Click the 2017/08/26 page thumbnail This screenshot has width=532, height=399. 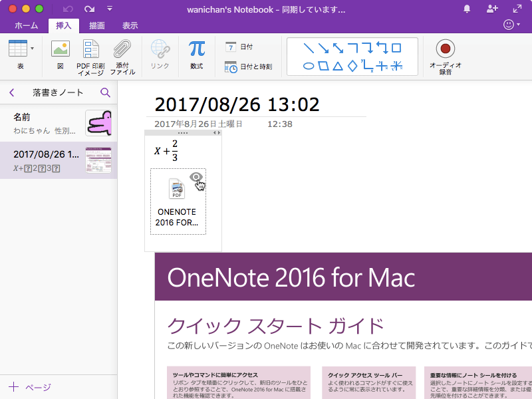point(98,160)
